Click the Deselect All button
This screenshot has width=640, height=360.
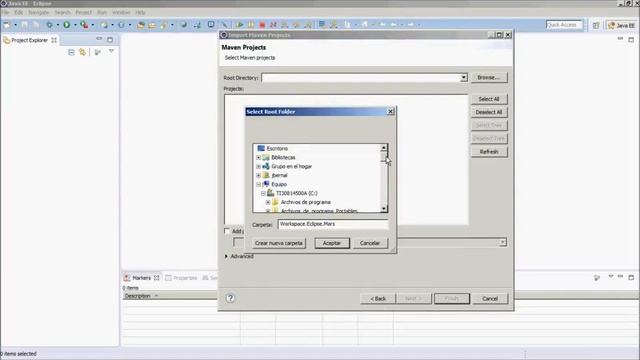[x=489, y=112]
